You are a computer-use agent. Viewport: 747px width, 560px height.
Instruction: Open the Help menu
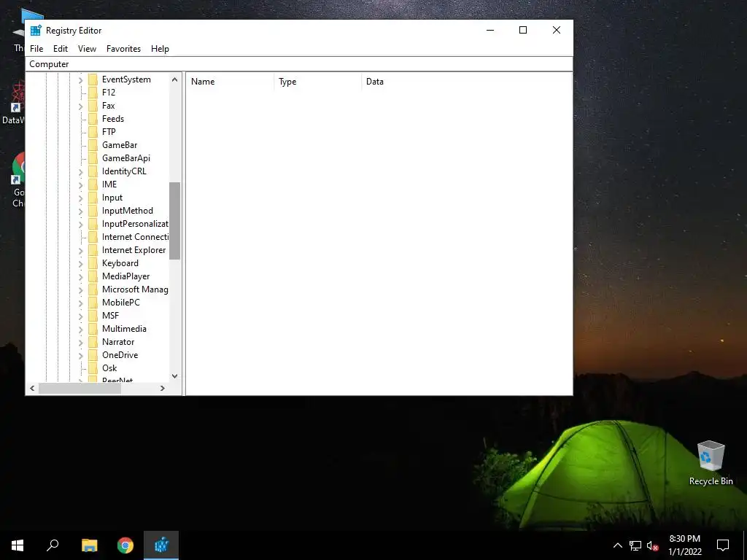pyautogui.click(x=160, y=49)
